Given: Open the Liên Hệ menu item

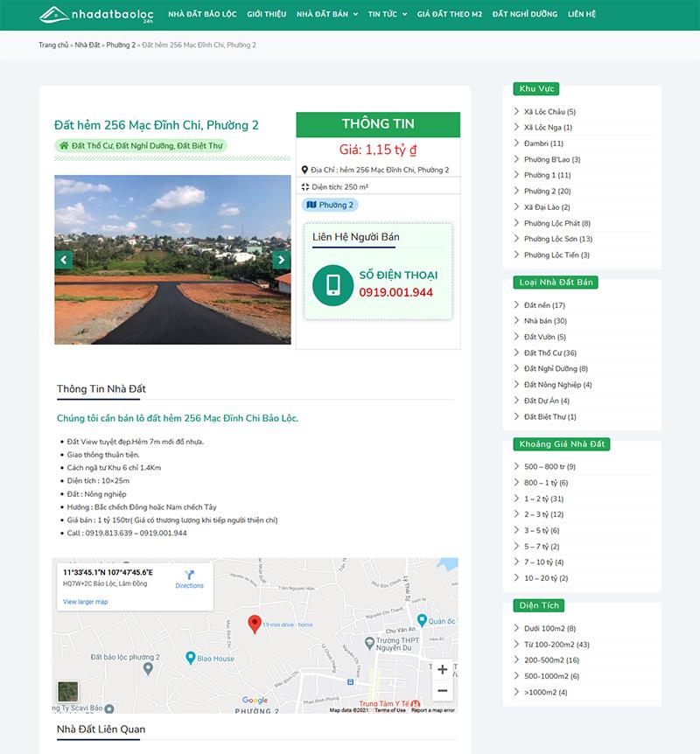Looking at the screenshot, I should pyautogui.click(x=581, y=15).
